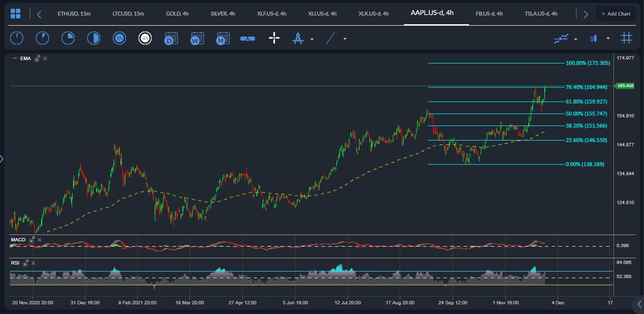Click the current price tag 165.410

point(625,86)
